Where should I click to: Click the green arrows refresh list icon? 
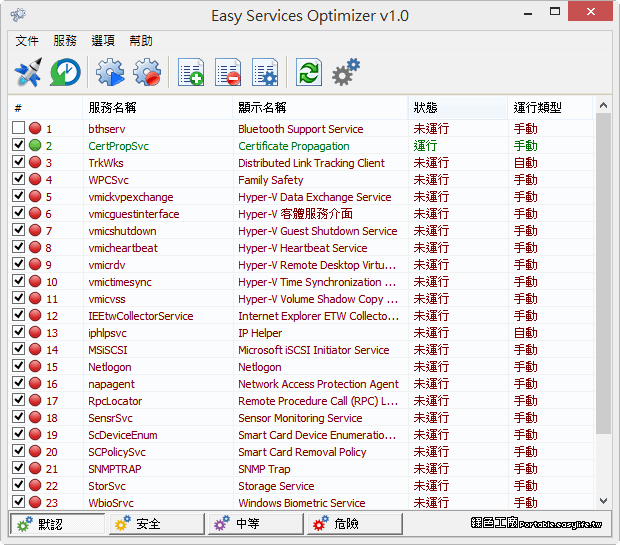(x=309, y=72)
